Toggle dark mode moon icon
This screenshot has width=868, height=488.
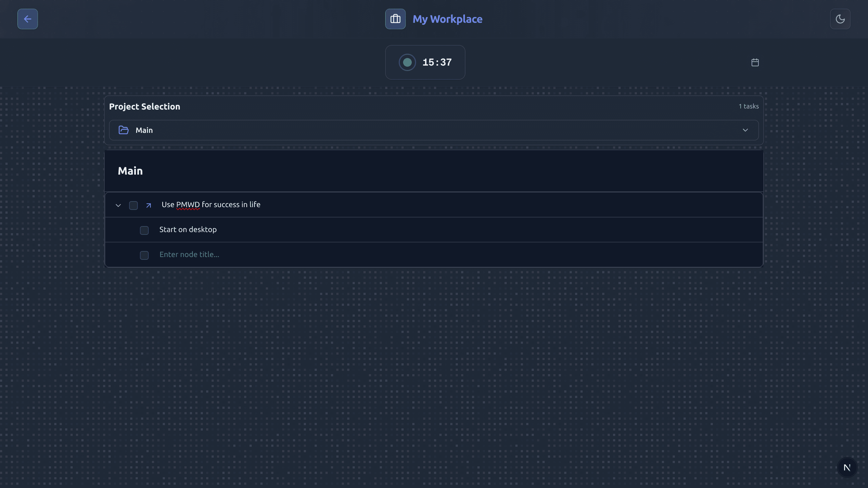840,19
